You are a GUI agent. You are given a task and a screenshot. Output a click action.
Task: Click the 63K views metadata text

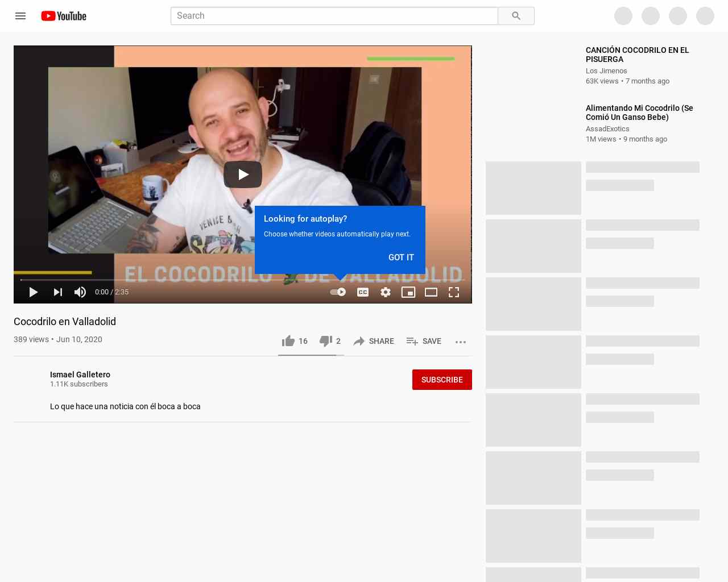602,81
